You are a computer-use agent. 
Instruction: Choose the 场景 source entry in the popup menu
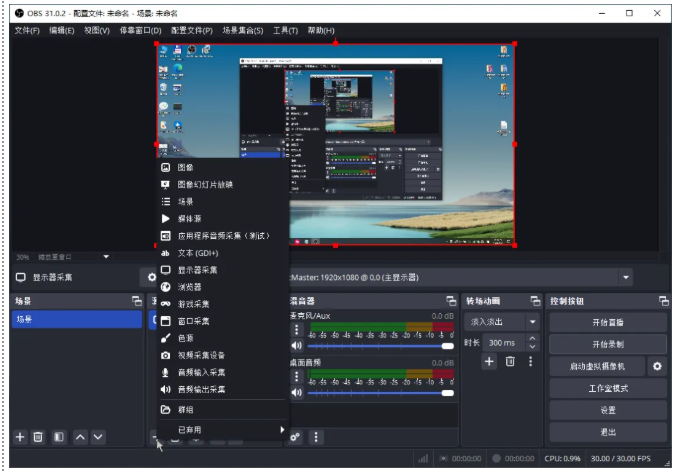222,202
